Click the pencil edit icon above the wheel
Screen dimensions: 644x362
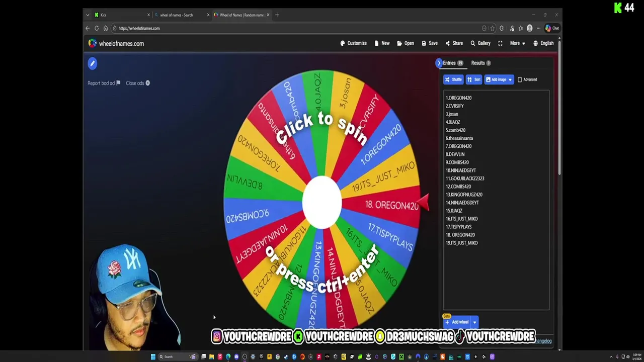[x=92, y=63]
